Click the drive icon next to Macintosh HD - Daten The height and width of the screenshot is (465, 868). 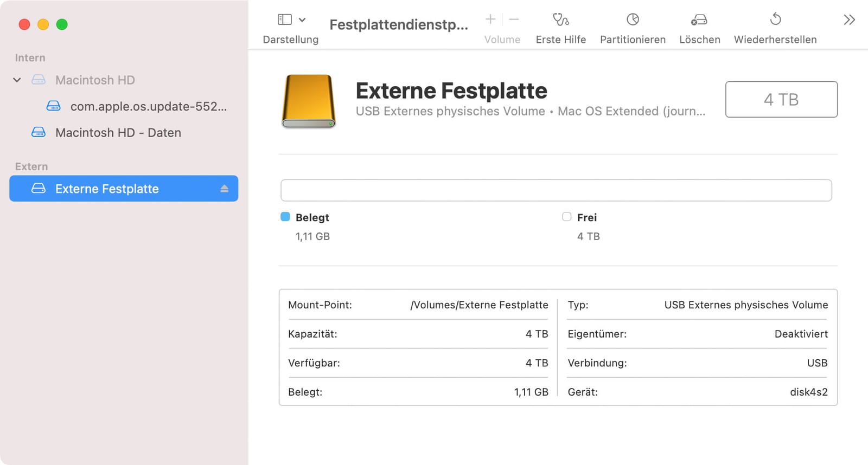(39, 132)
